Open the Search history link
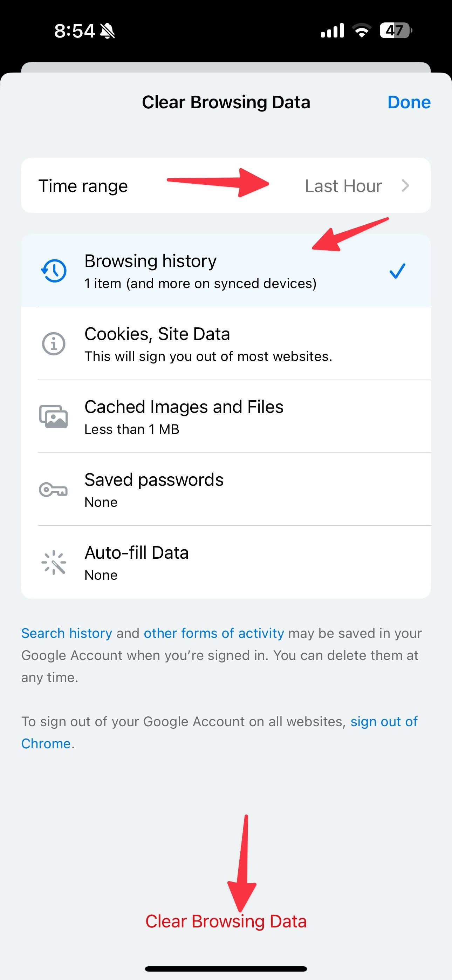The image size is (452, 980). (67, 633)
